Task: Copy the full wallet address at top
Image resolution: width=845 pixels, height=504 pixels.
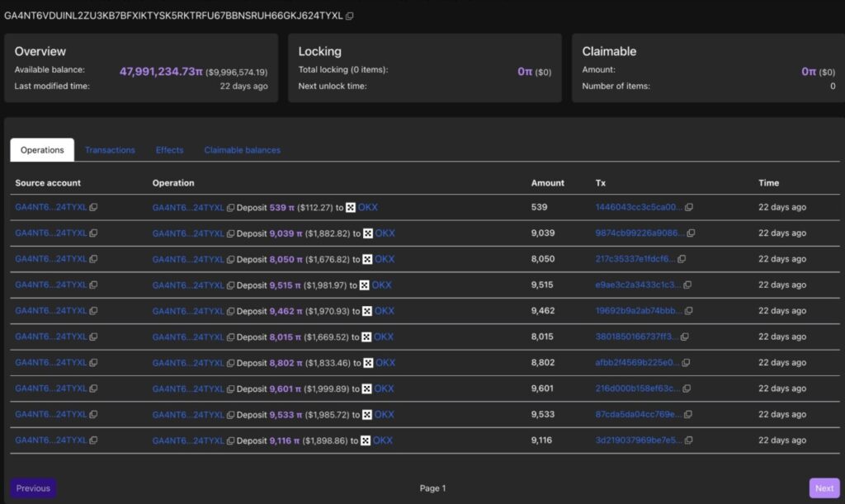Action: (x=350, y=16)
